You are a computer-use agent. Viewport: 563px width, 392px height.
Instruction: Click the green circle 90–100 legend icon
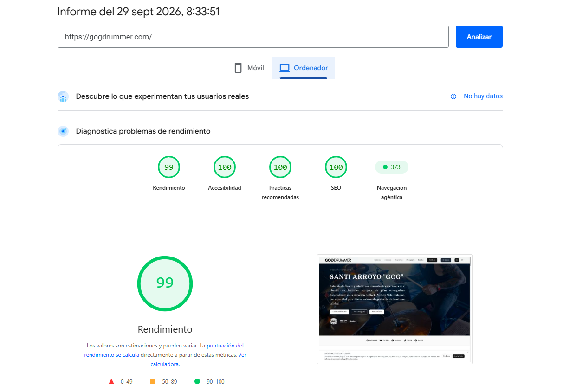coord(197,381)
